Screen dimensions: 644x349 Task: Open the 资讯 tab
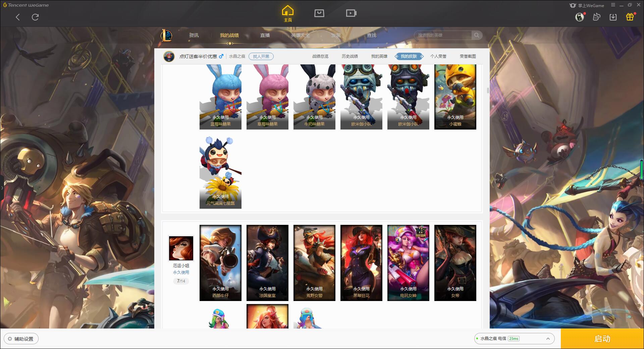pyautogui.click(x=194, y=35)
